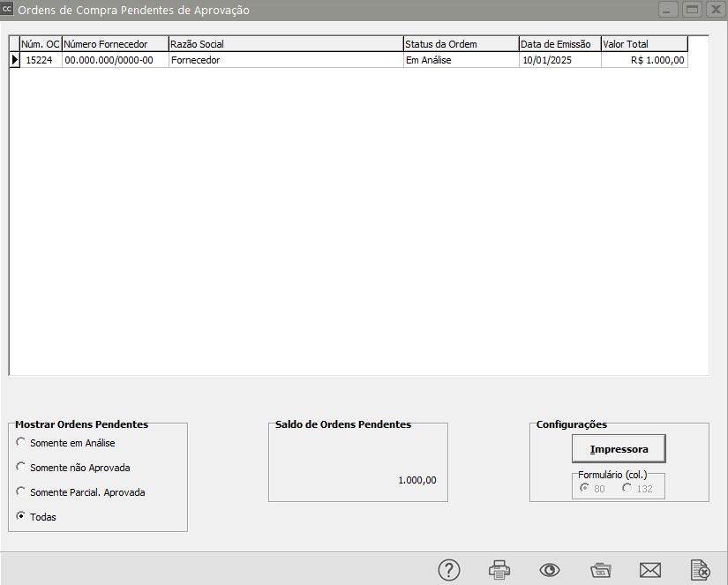Viewport: 728px width, 585px height.
Task: Click the 'Núm. OC' column header
Action: pos(41,44)
